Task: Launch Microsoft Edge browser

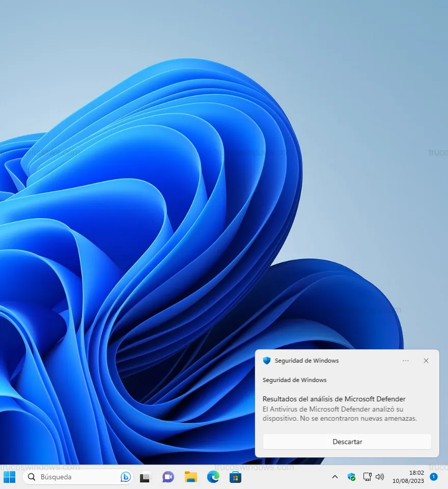Action: click(213, 477)
